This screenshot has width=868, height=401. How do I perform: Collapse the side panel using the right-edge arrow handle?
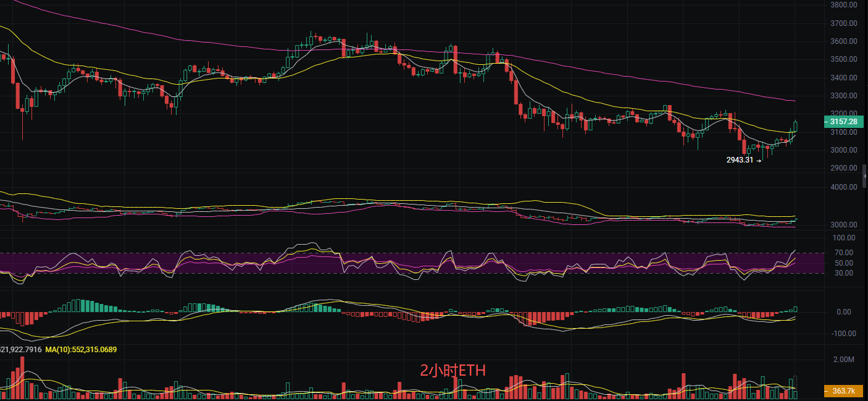(864, 177)
